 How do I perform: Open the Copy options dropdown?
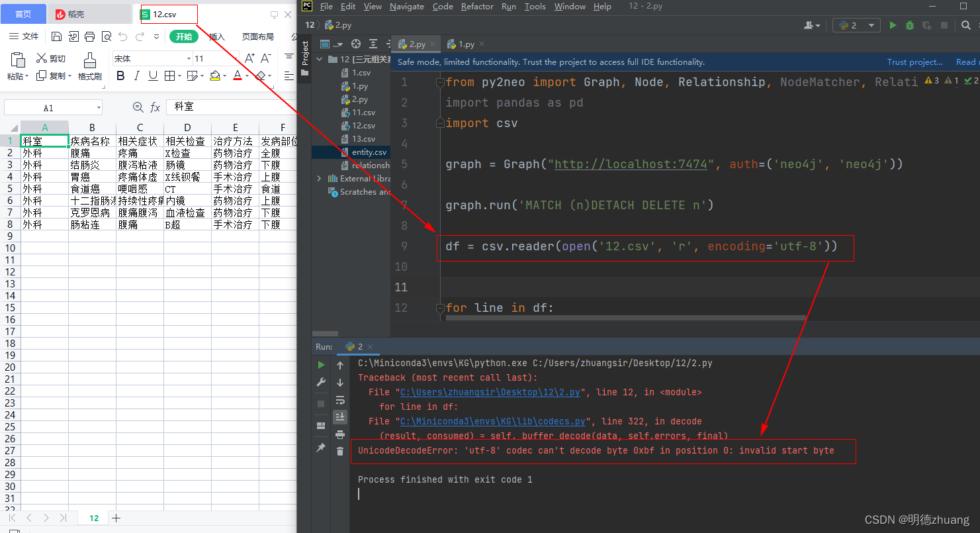pyautogui.click(x=69, y=77)
